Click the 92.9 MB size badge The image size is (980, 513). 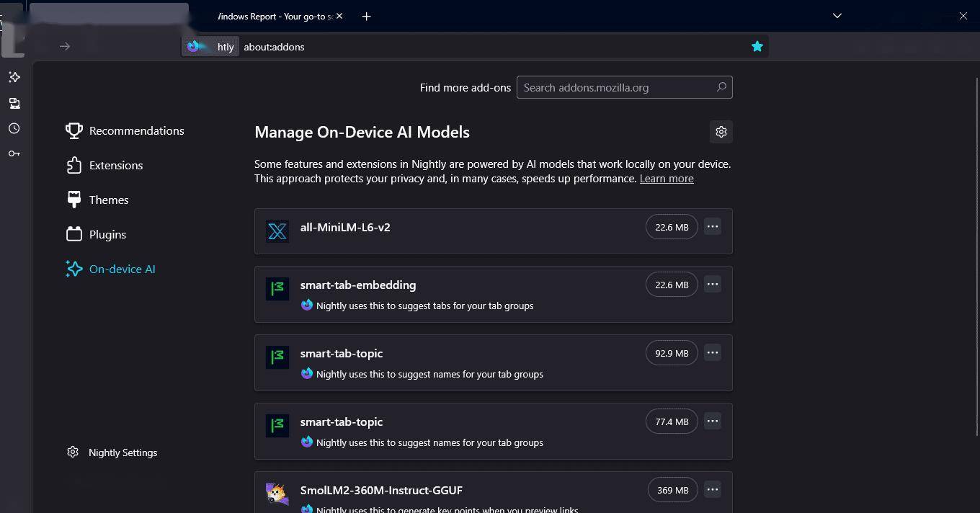672,353
